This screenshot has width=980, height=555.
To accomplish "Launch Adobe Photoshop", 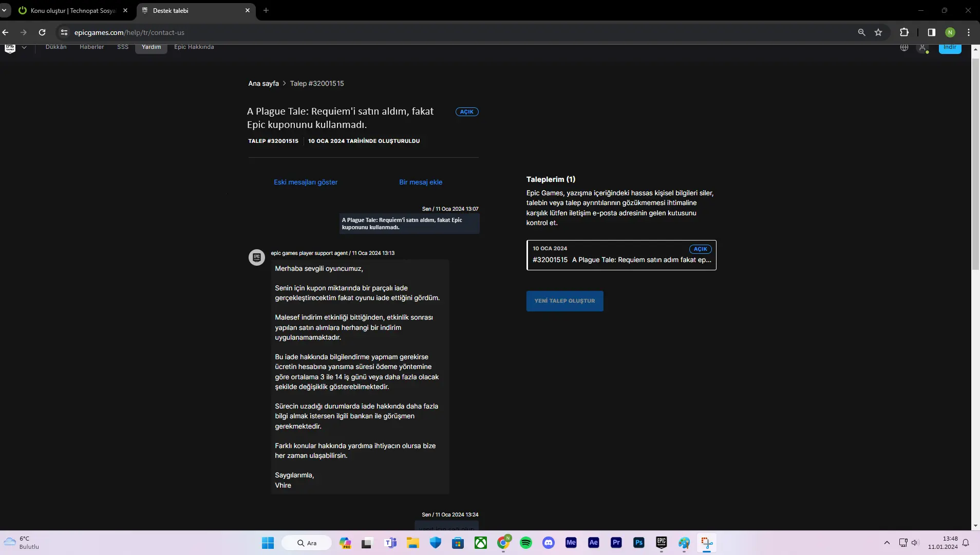I will pyautogui.click(x=639, y=543).
